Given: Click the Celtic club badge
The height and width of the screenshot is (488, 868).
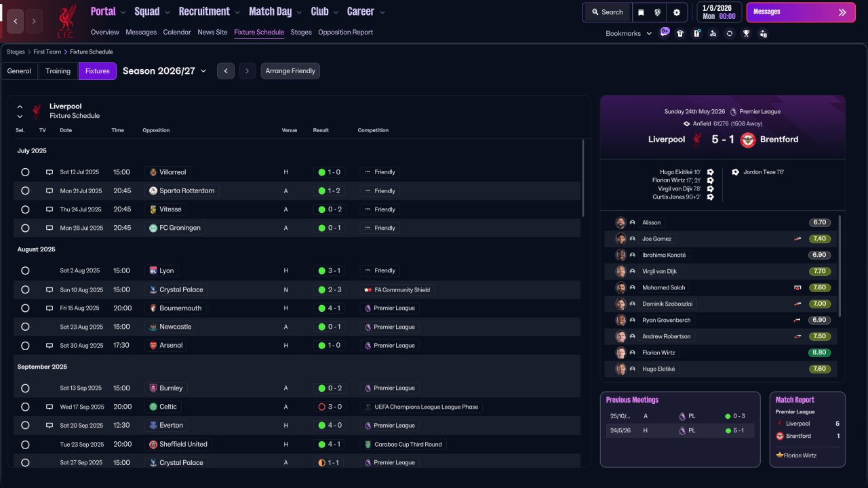Looking at the screenshot, I should 153,407.
